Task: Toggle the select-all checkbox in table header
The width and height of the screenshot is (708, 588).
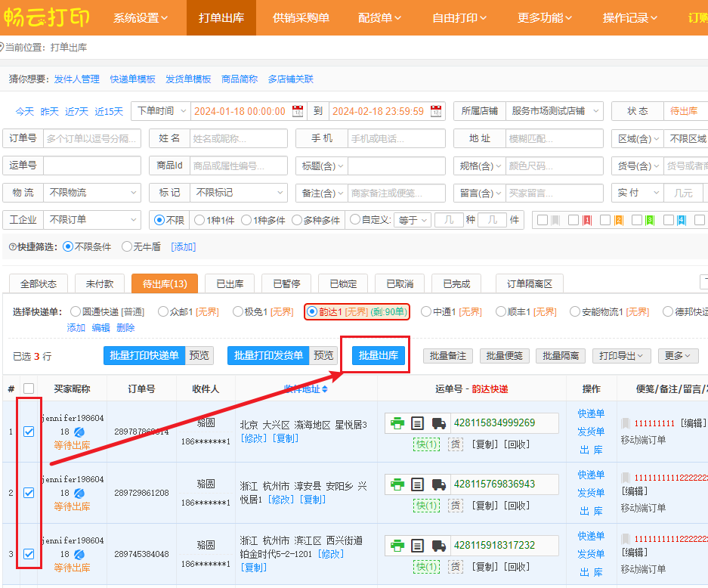Action: pos(29,388)
